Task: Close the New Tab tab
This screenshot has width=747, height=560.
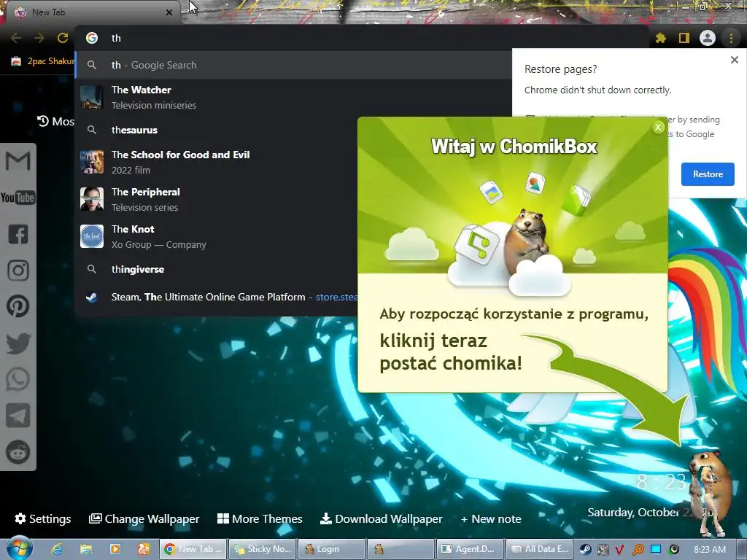Action: click(x=169, y=12)
